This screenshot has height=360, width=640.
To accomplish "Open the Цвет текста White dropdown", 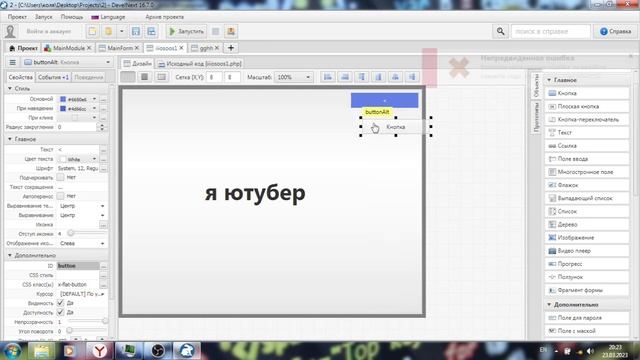I will 78,159.
